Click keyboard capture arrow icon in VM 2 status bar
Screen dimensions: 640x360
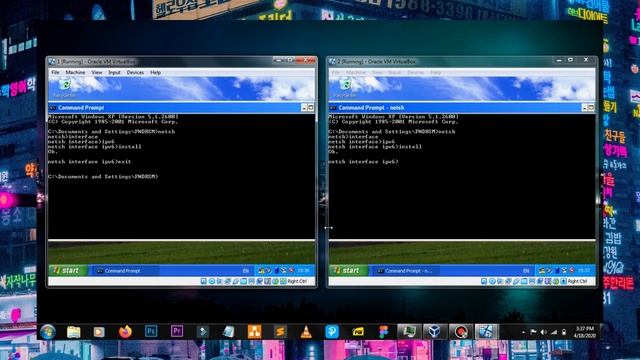(x=564, y=281)
